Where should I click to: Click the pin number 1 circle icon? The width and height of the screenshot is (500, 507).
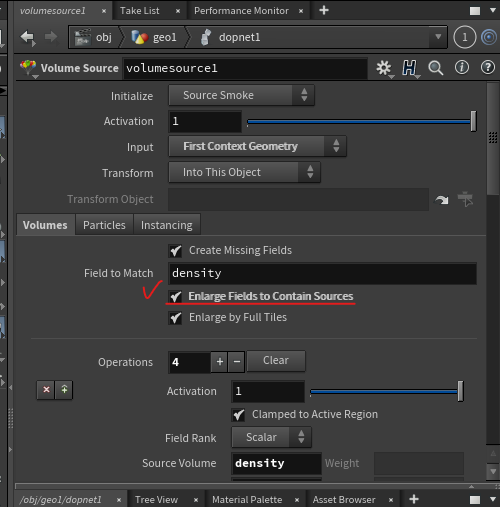464,37
